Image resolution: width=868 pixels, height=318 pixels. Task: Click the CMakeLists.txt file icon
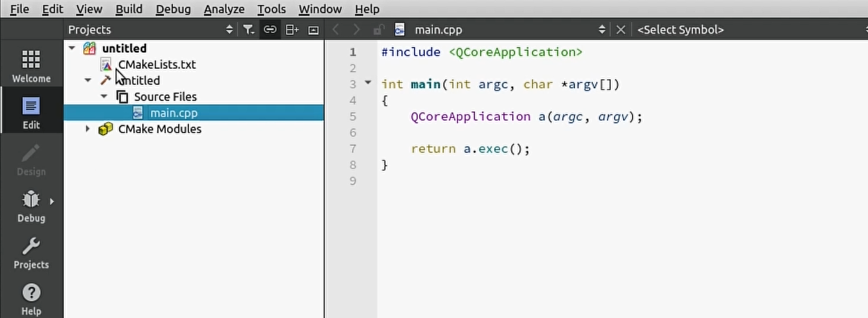point(106,64)
